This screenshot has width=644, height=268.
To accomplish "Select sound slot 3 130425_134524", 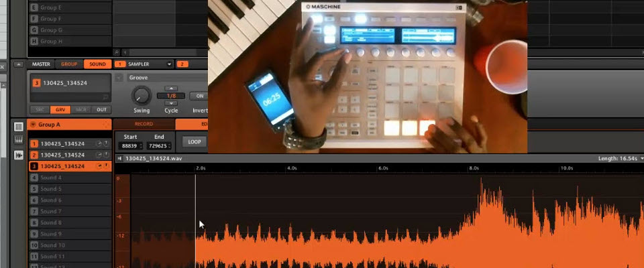I will (70, 166).
